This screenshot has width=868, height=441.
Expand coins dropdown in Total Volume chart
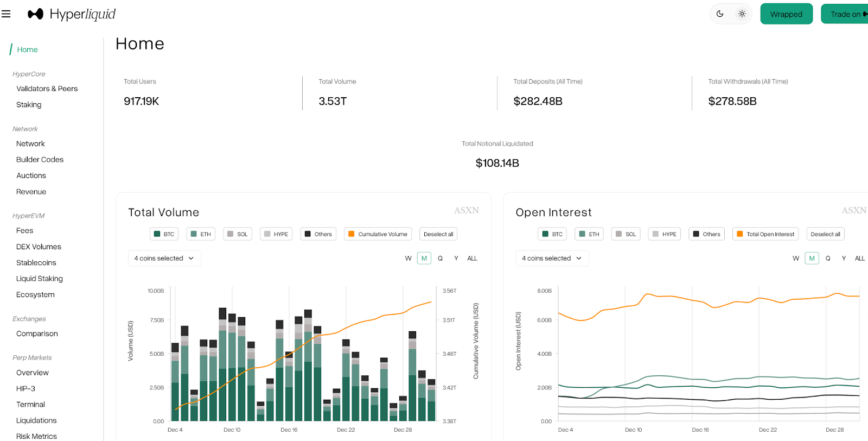[164, 259]
